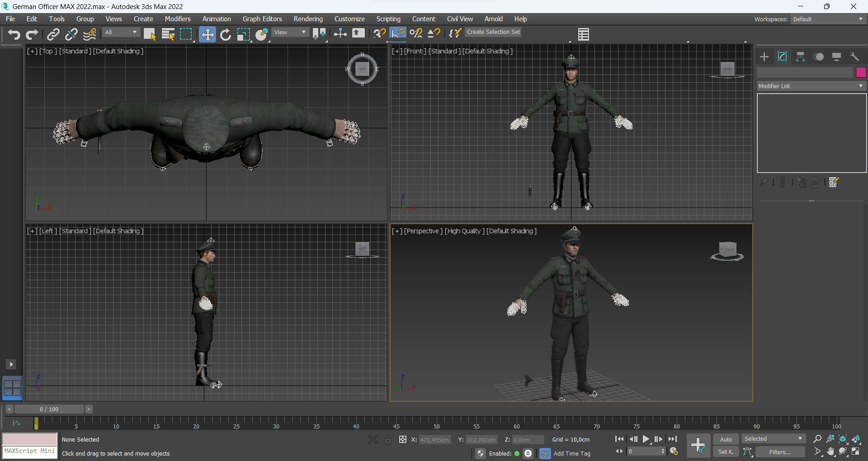Open the Create command panel tab
Viewport: 868px width, 461px height.
coord(764,56)
